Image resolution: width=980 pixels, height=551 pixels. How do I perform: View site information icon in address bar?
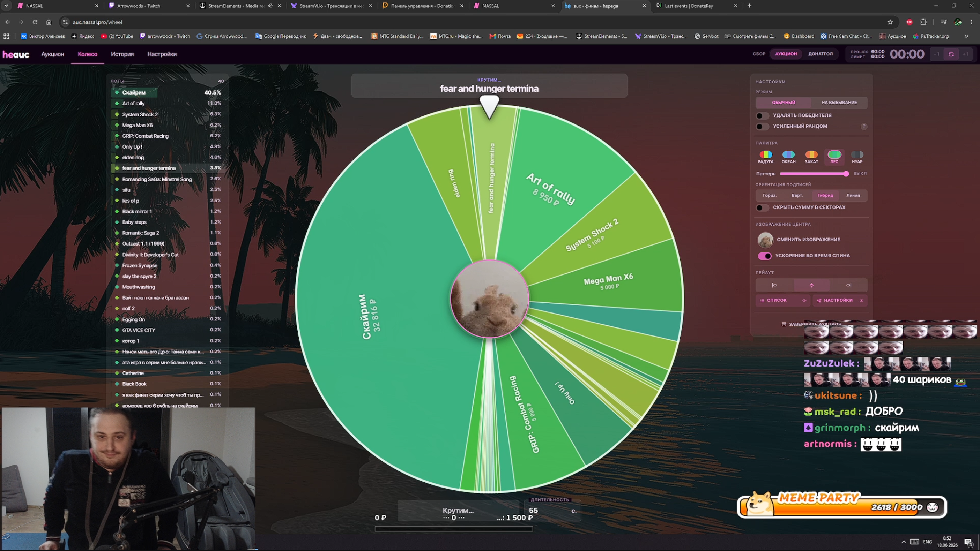coord(65,22)
